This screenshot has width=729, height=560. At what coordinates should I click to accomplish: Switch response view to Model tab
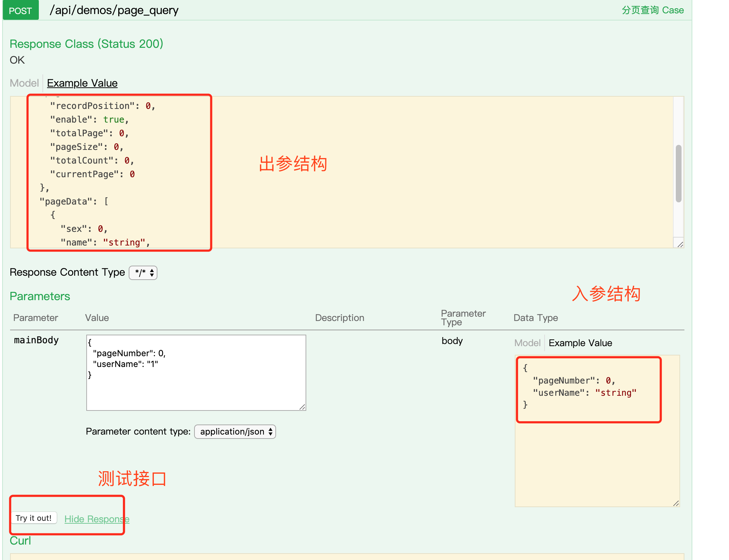(x=24, y=83)
